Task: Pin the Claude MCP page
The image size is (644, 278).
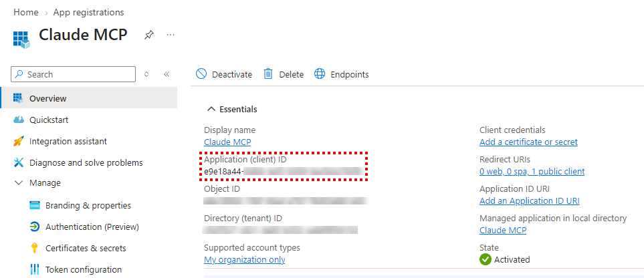Action: (x=148, y=35)
